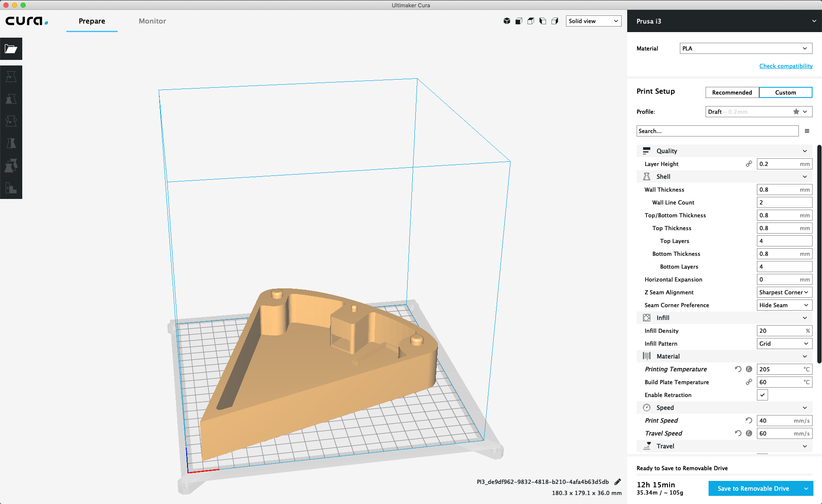Click the Top/Bottom Thickness value field
Image resolution: width=822 pixels, height=504 pixels.
click(x=784, y=215)
